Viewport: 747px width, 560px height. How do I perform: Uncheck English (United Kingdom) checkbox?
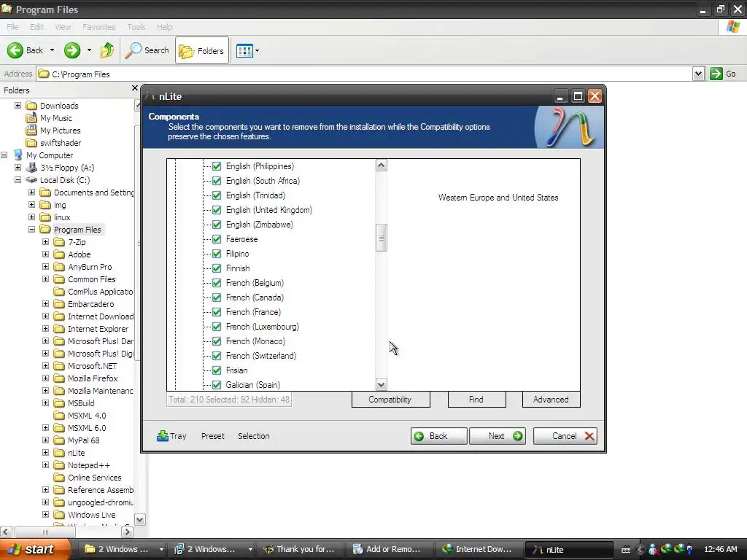click(216, 210)
